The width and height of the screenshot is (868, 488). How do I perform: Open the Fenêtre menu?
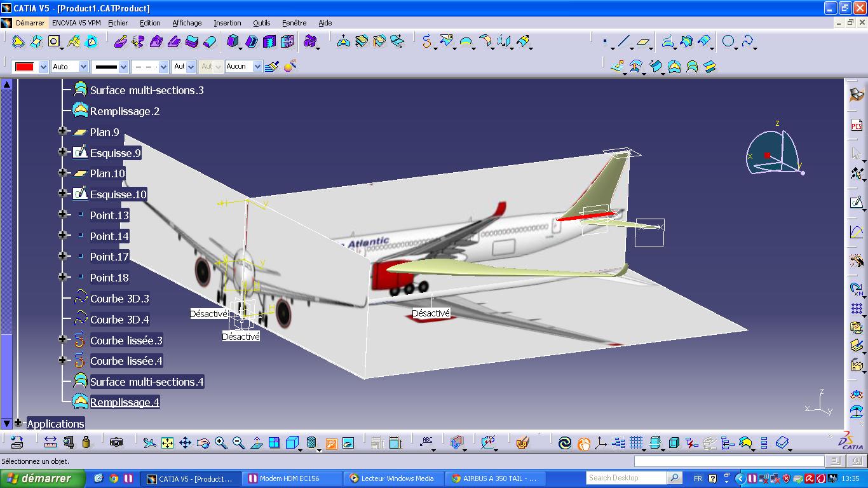[x=294, y=23]
